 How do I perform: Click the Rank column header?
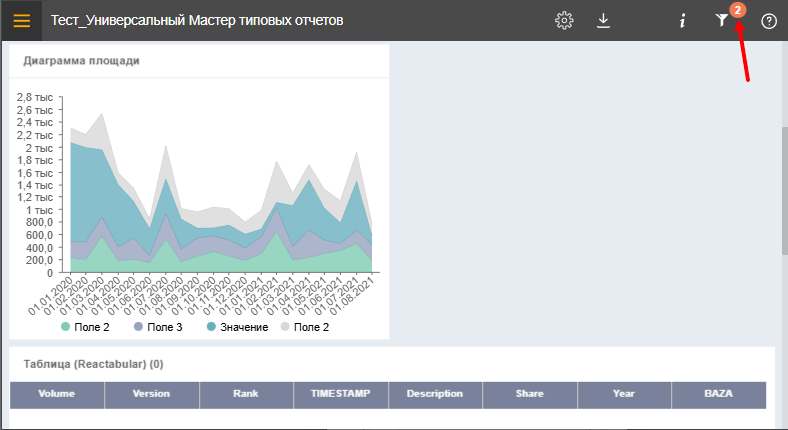(x=246, y=394)
